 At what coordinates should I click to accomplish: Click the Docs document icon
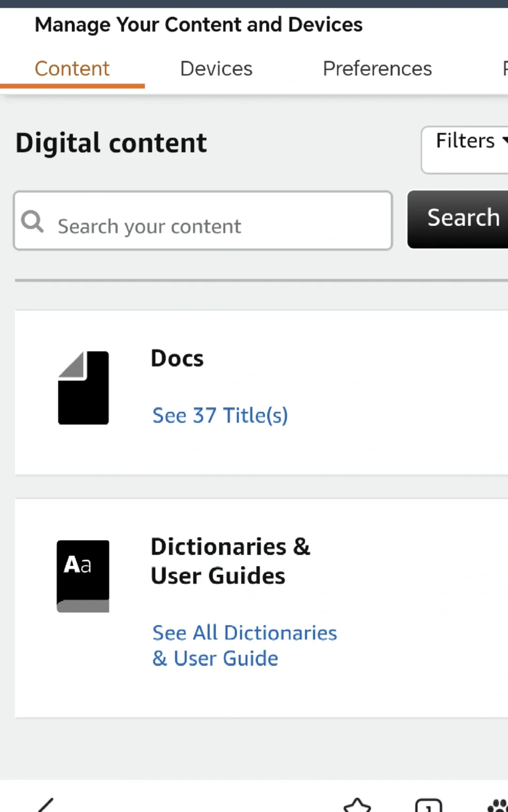tap(83, 388)
